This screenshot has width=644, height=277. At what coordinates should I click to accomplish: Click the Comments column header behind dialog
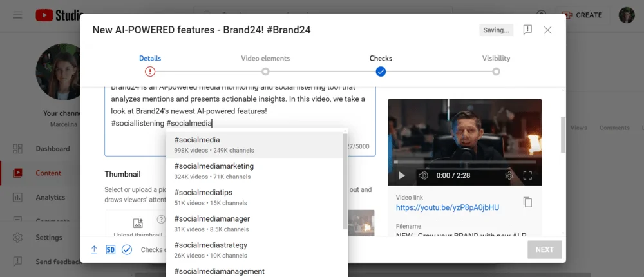614,128
